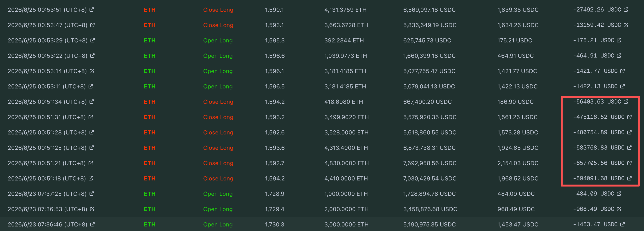This screenshot has width=644, height=231.
Task: Open external link icon beside 00:53:11 timestamp
Action: pos(91,86)
